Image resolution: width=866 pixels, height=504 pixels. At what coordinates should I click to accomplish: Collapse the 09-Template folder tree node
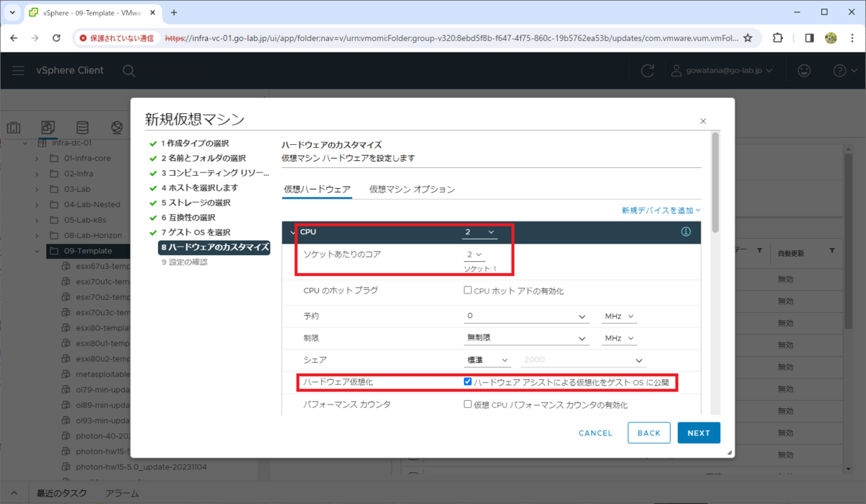coord(37,251)
